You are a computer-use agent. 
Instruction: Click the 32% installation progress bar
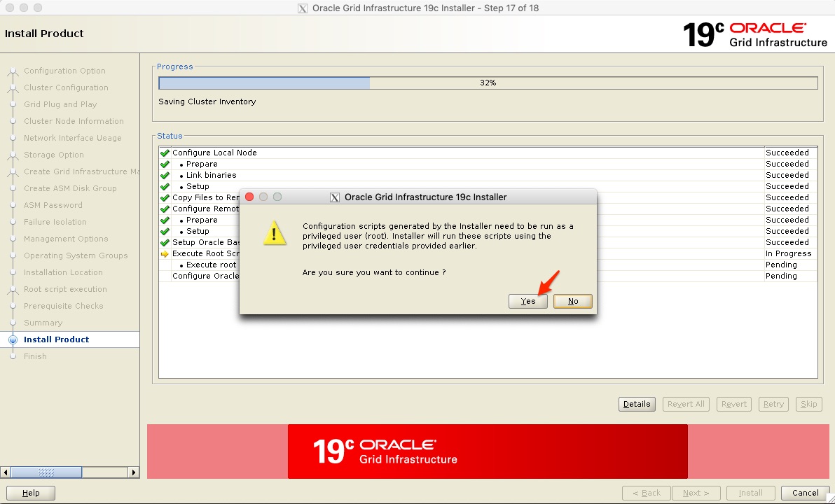tap(488, 83)
